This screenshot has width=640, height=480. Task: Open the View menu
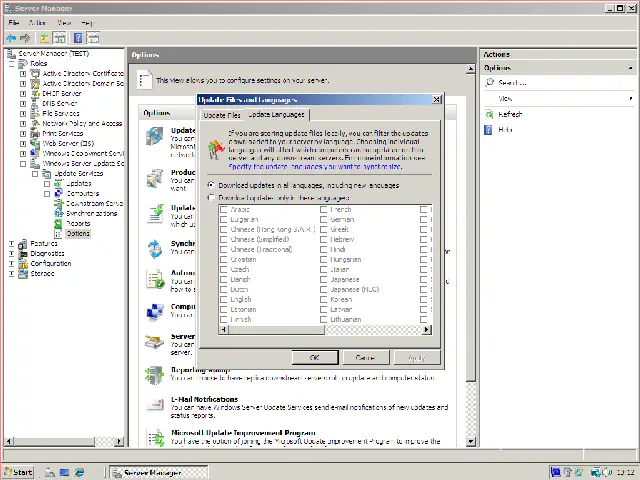[64, 22]
